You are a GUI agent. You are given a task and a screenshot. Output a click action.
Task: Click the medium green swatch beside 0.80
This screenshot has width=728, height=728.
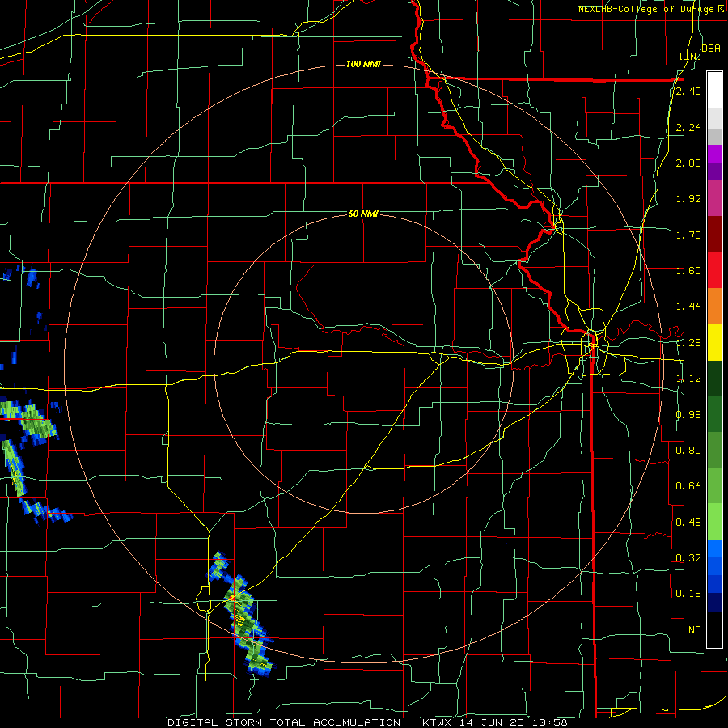pyautogui.click(x=714, y=450)
